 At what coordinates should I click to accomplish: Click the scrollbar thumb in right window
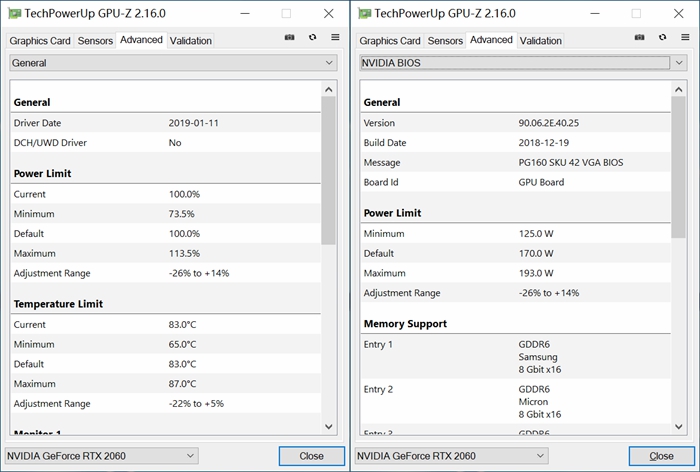tap(678, 167)
